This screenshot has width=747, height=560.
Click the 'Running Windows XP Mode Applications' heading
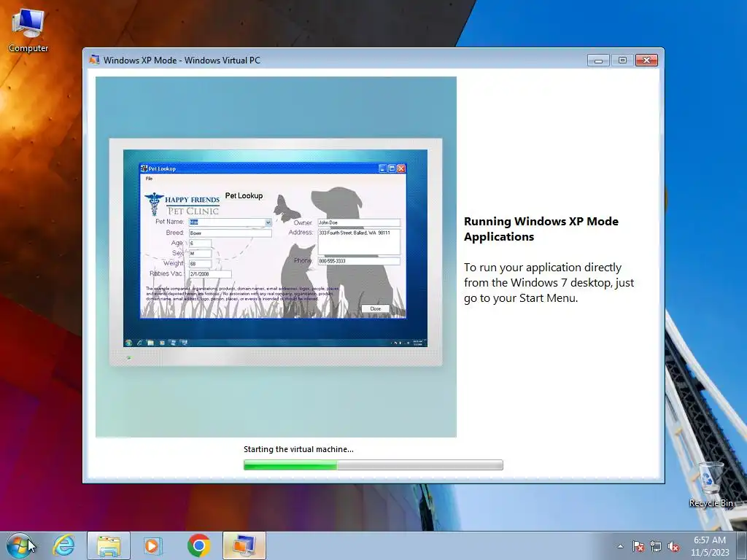[x=541, y=229]
